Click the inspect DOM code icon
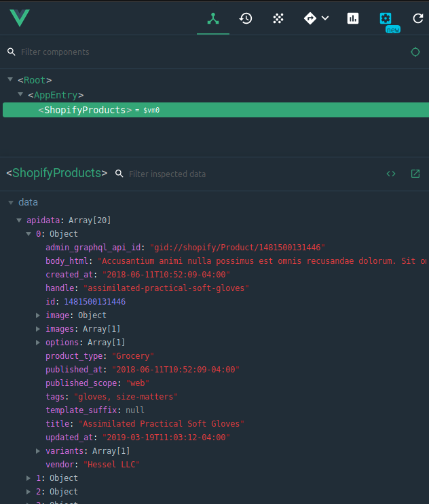 click(x=391, y=174)
